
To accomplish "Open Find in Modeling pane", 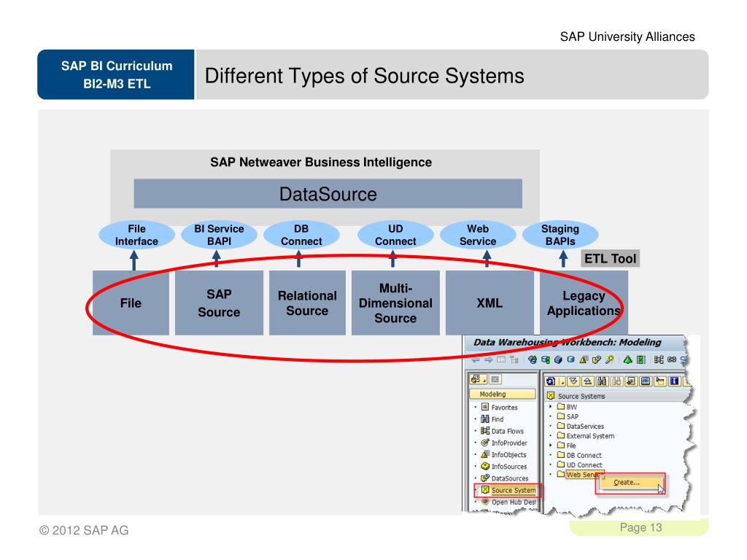I will [492, 419].
